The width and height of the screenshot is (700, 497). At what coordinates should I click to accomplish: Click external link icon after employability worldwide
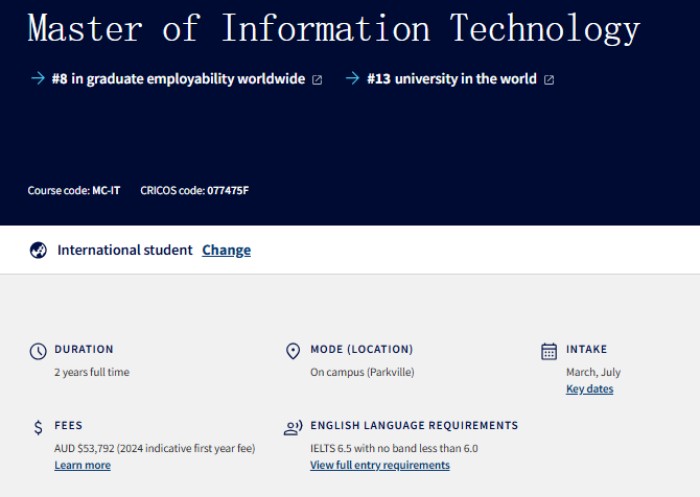point(317,79)
